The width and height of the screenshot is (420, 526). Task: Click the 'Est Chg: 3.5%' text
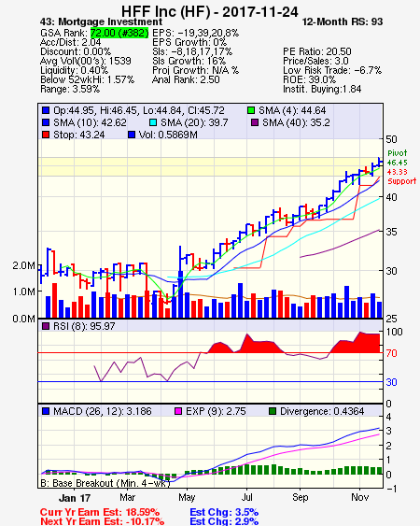click(x=224, y=513)
